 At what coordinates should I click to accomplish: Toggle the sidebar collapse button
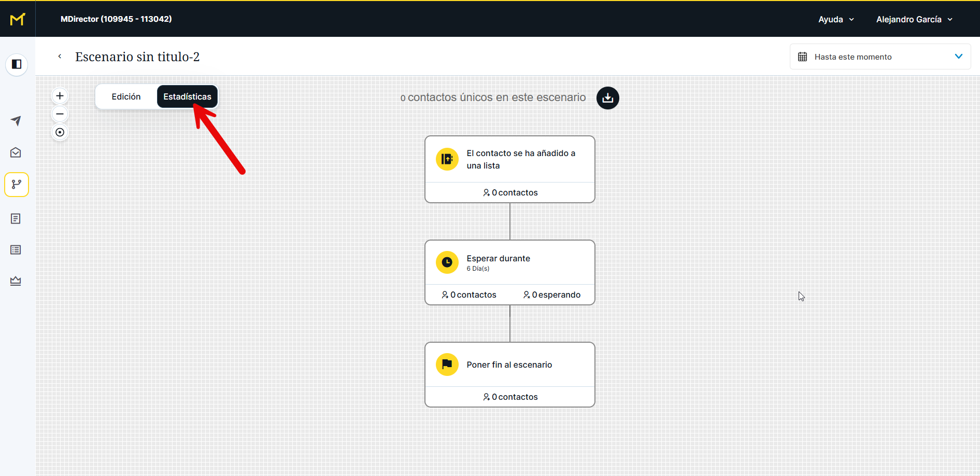pyautogui.click(x=17, y=64)
